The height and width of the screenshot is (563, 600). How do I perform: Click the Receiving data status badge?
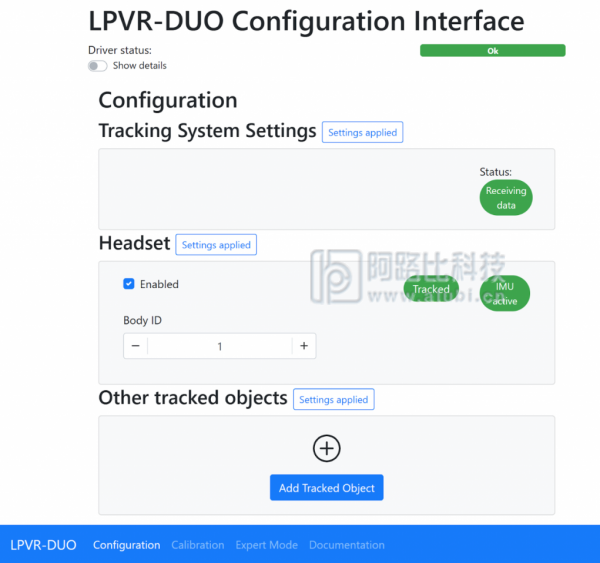click(506, 198)
